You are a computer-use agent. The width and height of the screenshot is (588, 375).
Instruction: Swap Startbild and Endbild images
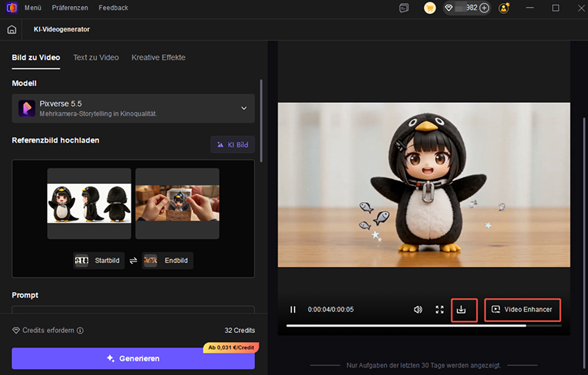coord(133,260)
